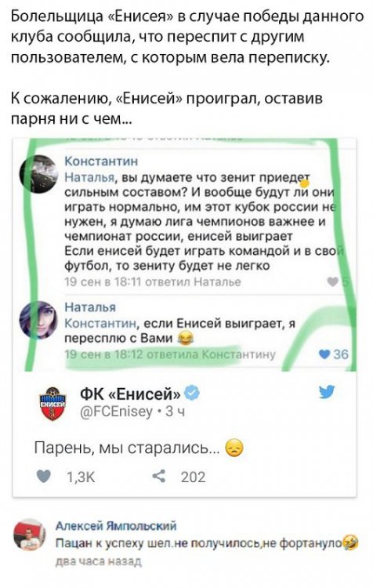
Task: Open the Константин commenter name link
Action: (101, 161)
